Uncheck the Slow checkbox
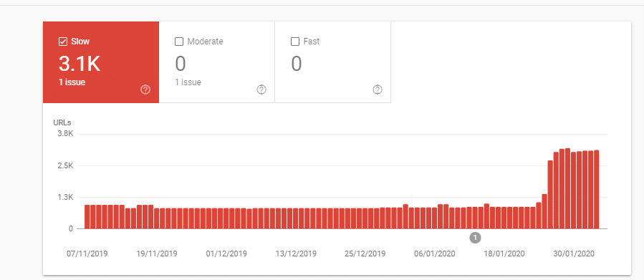The height and width of the screenshot is (280, 644). [63, 42]
